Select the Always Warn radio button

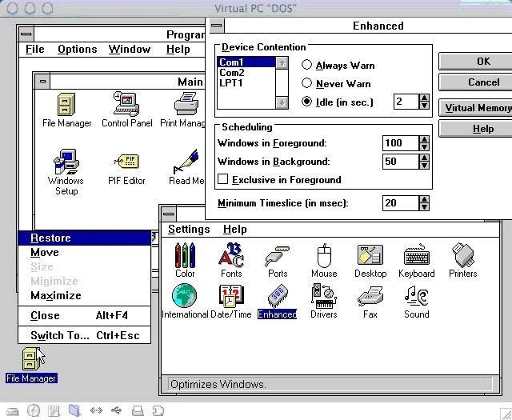coord(306,65)
